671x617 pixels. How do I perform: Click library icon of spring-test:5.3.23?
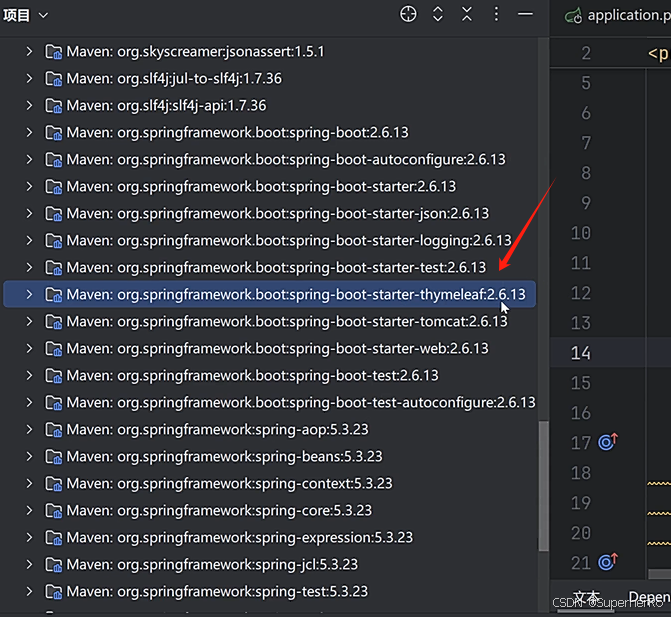pos(54,592)
